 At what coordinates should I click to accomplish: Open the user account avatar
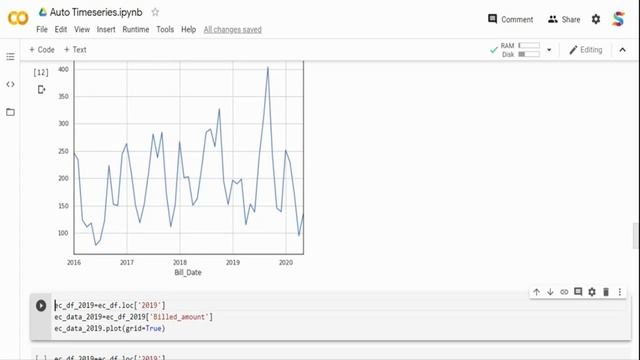(618, 19)
